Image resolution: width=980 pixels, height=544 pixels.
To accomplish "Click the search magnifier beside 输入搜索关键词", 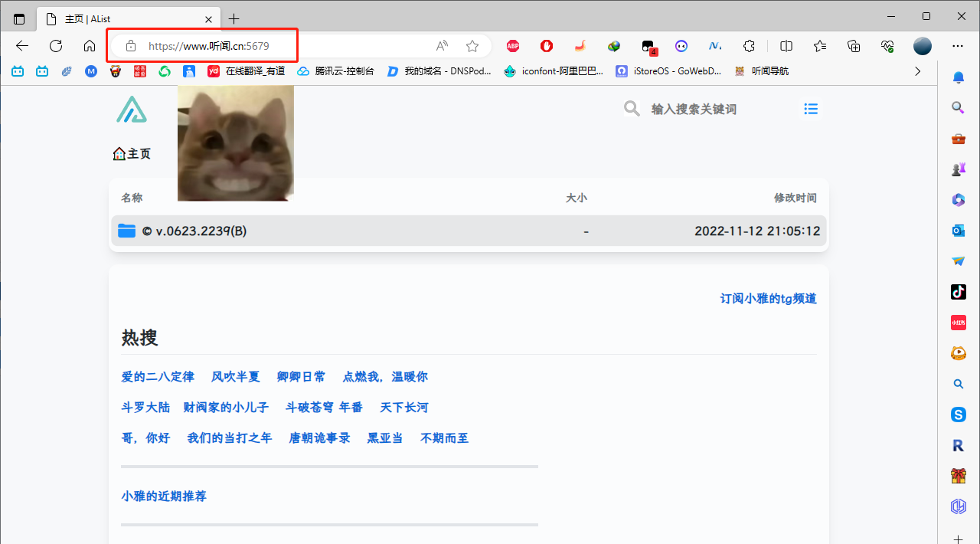I will coord(632,109).
